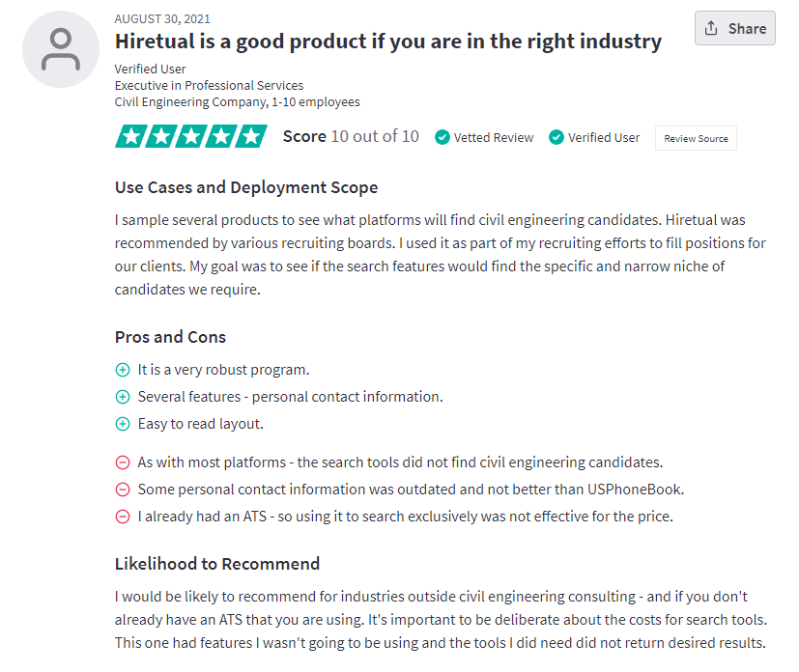Click the Vetted Review checkmark icon

tap(442, 137)
